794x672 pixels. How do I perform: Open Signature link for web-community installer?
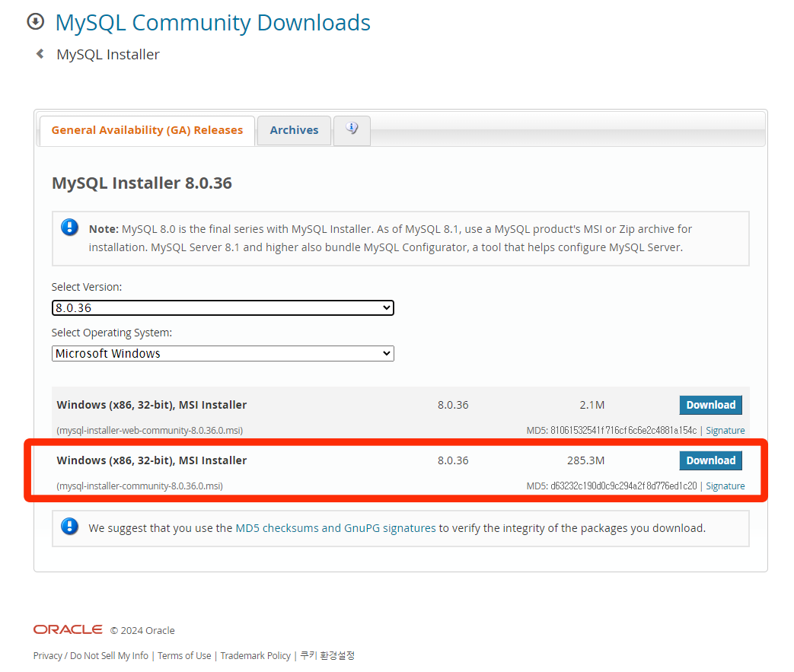[x=725, y=431]
